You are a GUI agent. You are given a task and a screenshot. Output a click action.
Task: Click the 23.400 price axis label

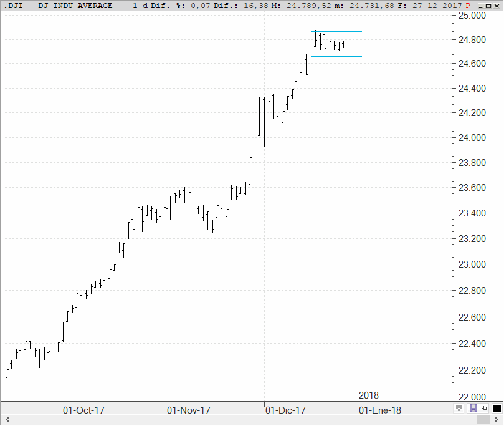tap(472, 213)
